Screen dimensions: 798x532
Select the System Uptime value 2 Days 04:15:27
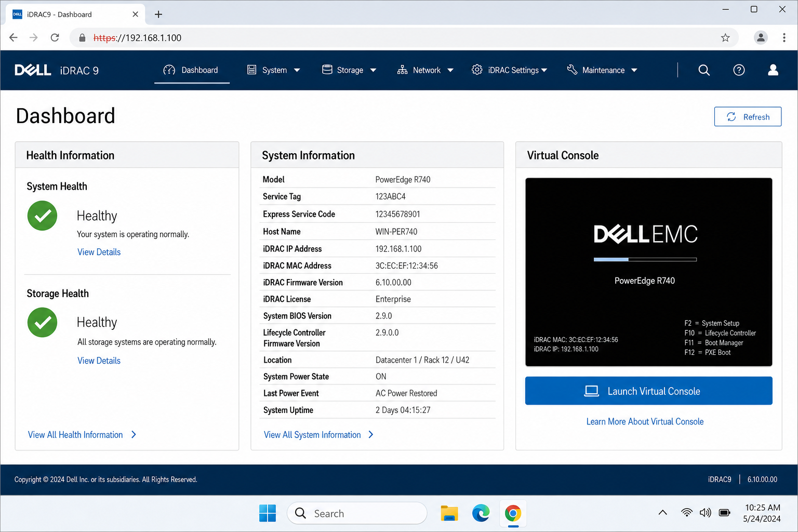(x=403, y=410)
